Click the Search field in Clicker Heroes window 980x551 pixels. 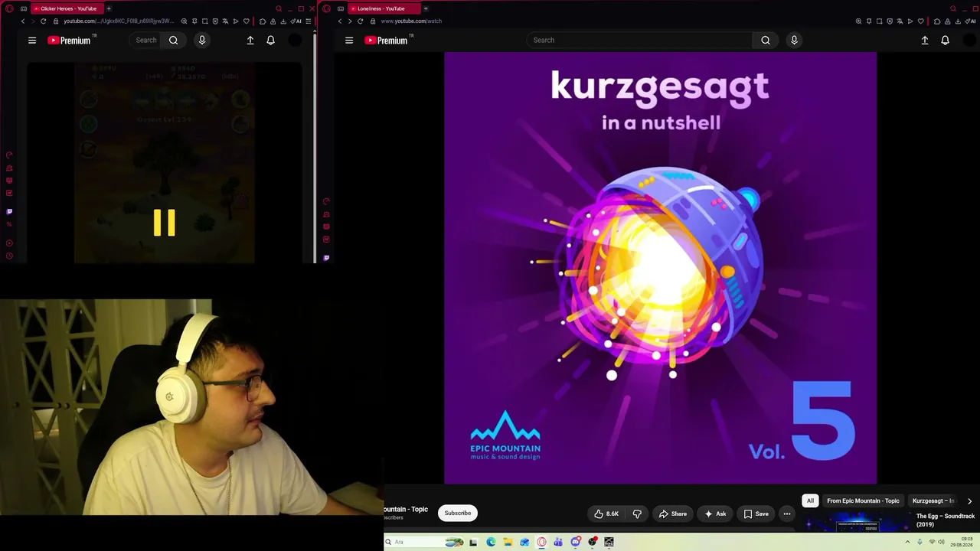click(145, 40)
